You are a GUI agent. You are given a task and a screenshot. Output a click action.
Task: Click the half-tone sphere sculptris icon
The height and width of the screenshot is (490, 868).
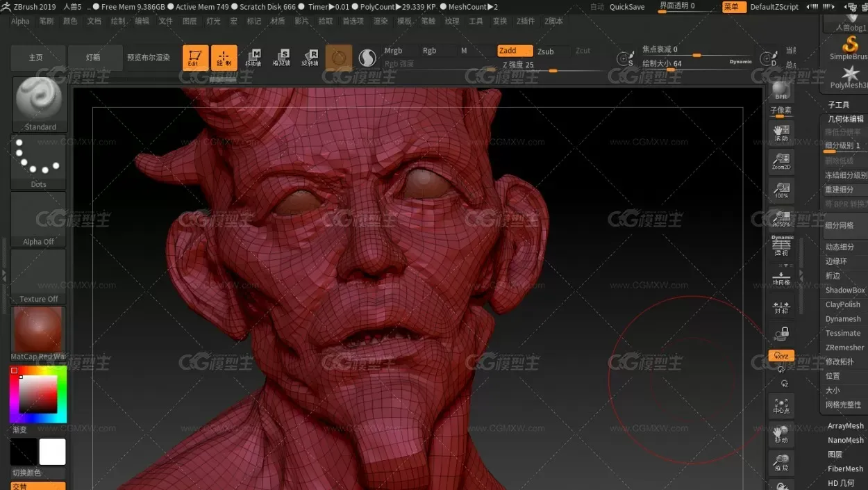tap(367, 58)
